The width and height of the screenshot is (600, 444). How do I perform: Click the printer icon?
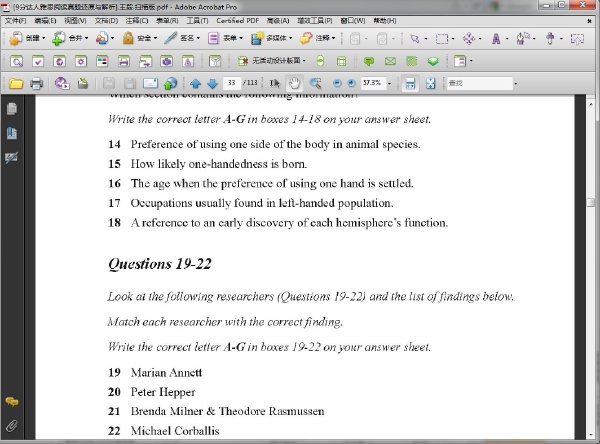click(36, 83)
